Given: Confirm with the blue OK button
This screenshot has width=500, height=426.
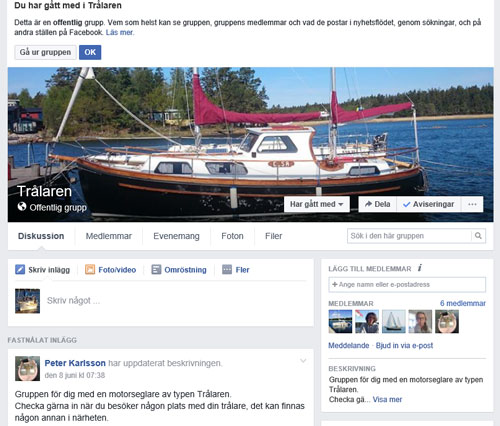Looking at the screenshot, I should (x=90, y=52).
